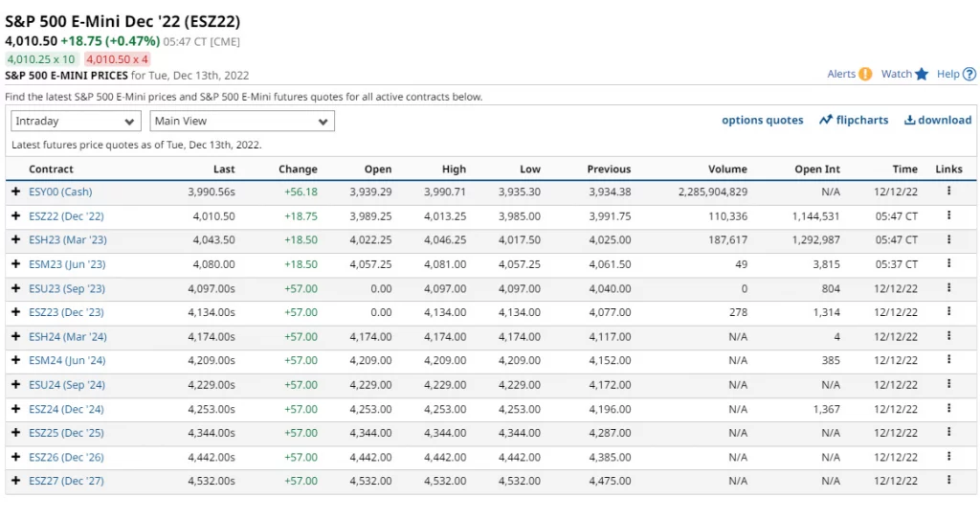Open links menu for ESZ25 (Dec '25) row
The image size is (980, 520).
point(948,433)
